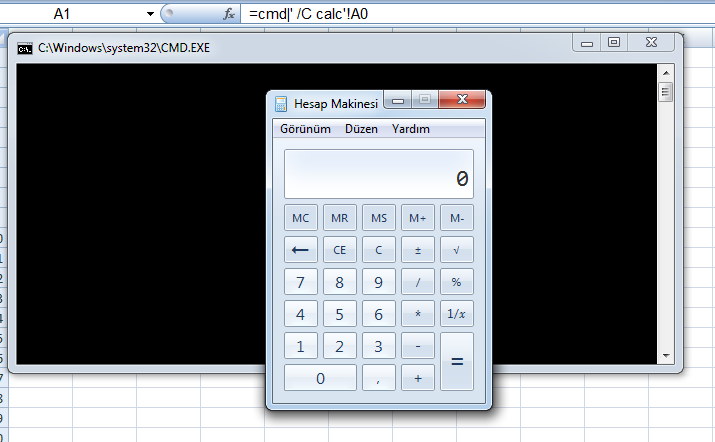Viewport: 715px width, 442px height.
Task: Click the fx Insert Function icon
Action: click(229, 14)
